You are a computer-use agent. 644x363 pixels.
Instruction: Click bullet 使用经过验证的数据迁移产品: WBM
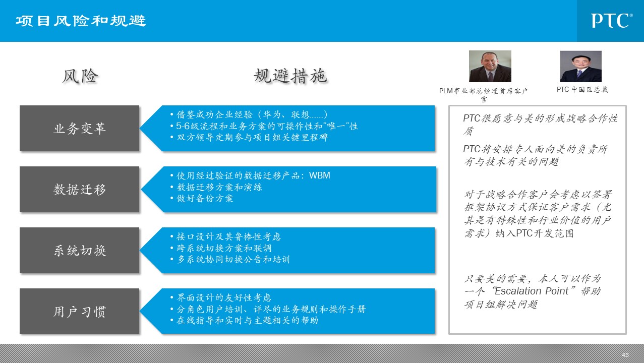(251, 175)
